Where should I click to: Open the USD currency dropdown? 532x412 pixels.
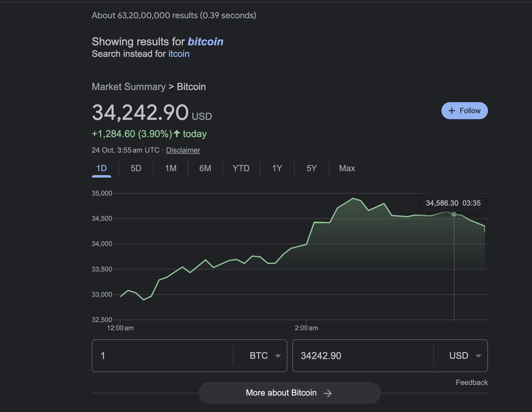(465, 356)
